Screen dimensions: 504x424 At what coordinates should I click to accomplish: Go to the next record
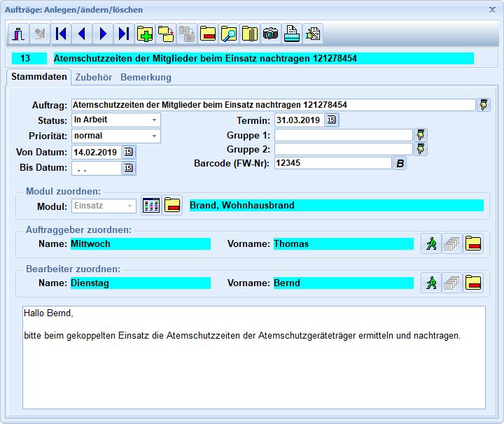[x=103, y=34]
